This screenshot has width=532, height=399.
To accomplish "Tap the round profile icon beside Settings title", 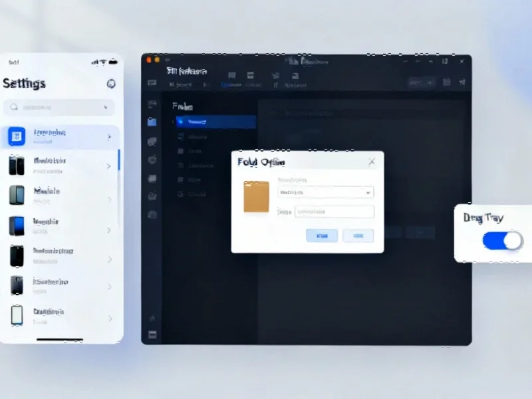I will (111, 84).
